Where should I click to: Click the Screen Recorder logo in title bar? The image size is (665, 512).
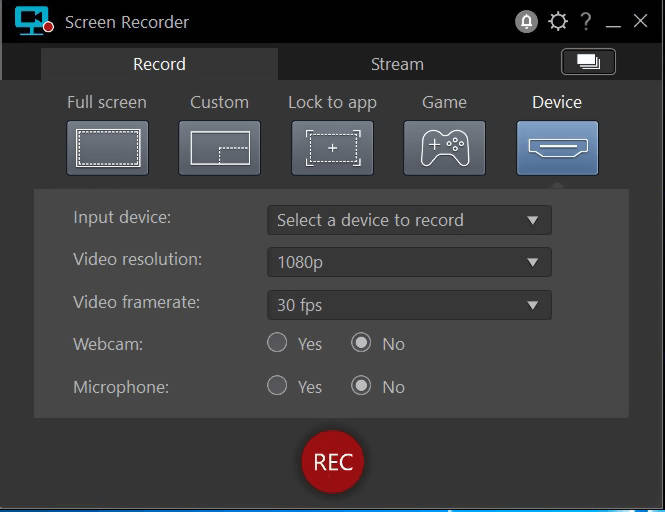[33, 22]
